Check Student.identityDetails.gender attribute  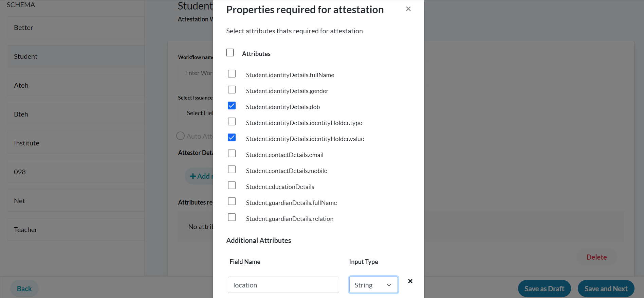click(232, 89)
